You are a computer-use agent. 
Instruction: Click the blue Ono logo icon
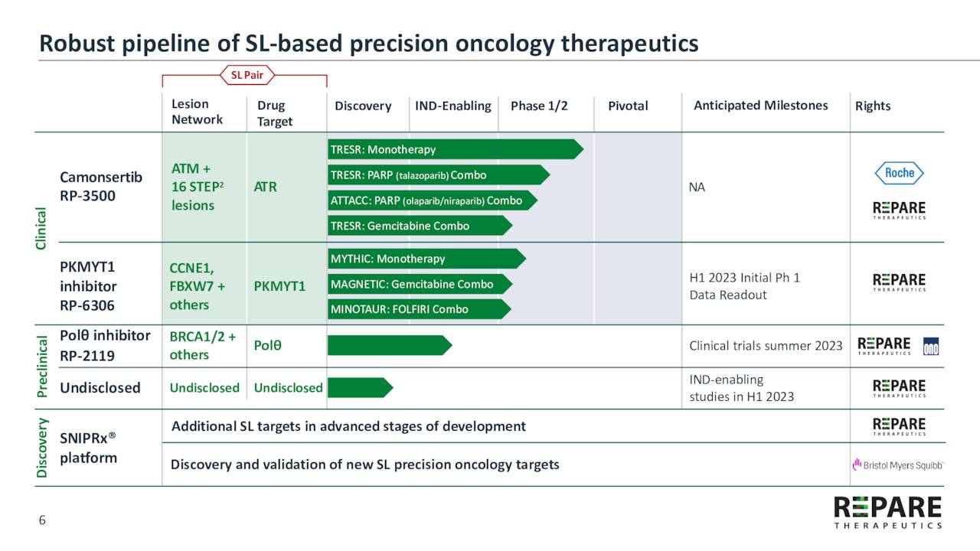[931, 346]
